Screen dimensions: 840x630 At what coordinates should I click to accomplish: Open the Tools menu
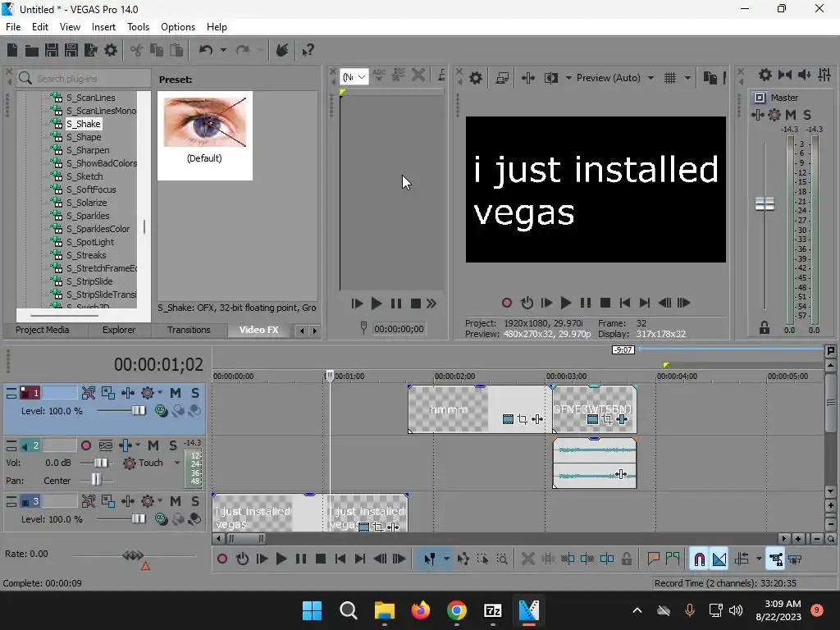coord(138,27)
